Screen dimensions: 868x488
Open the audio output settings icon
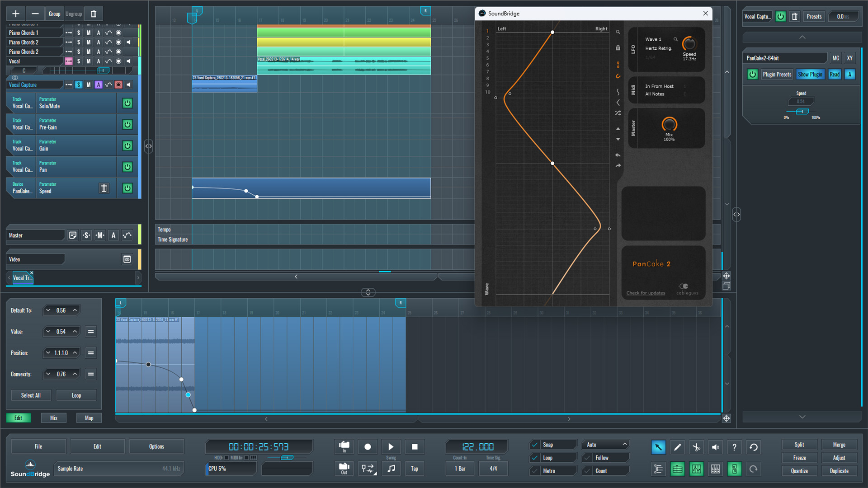(x=344, y=469)
